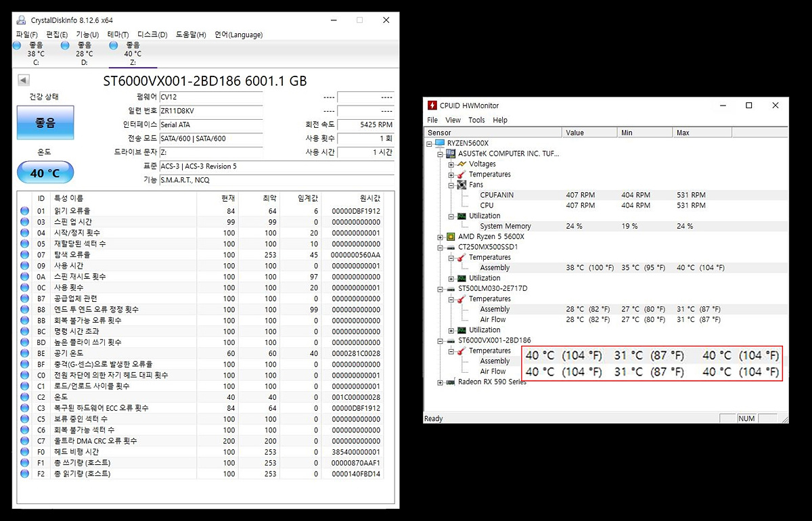Viewport: 812px width, 521px height.
Task: Click the CrystalDiskInfo title bar app icon
Action: pos(22,20)
